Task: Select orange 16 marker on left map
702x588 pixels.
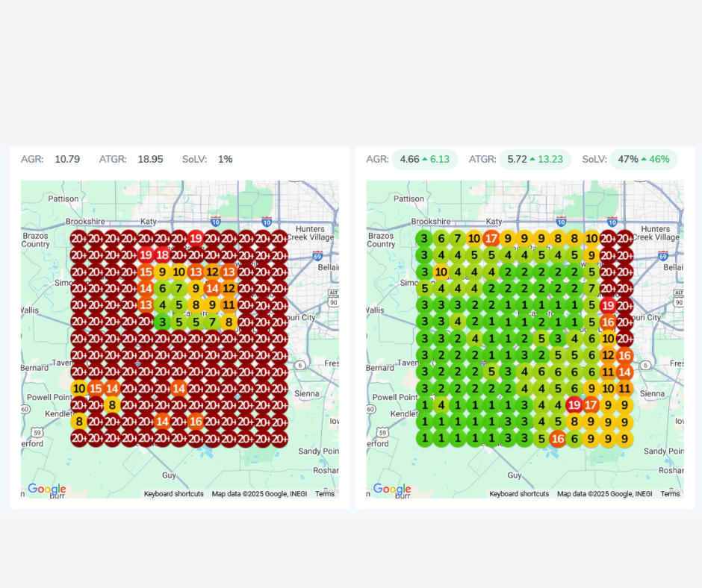Action: click(x=196, y=422)
